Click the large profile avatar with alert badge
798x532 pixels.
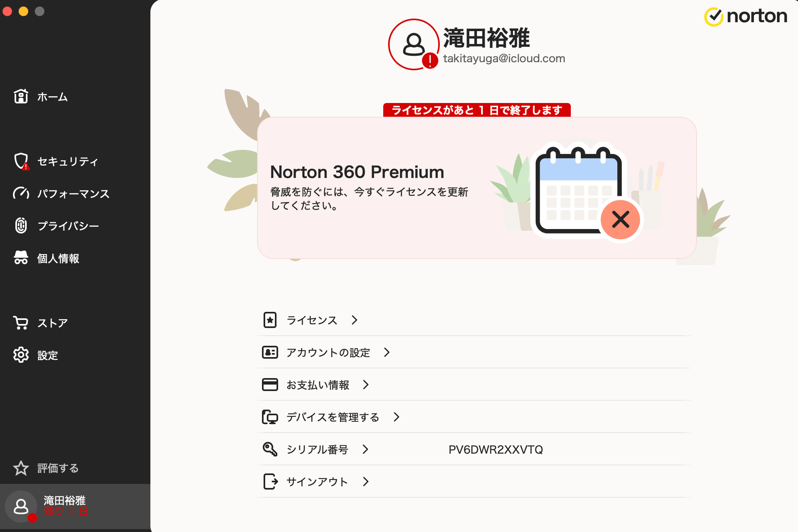pyautogui.click(x=414, y=44)
